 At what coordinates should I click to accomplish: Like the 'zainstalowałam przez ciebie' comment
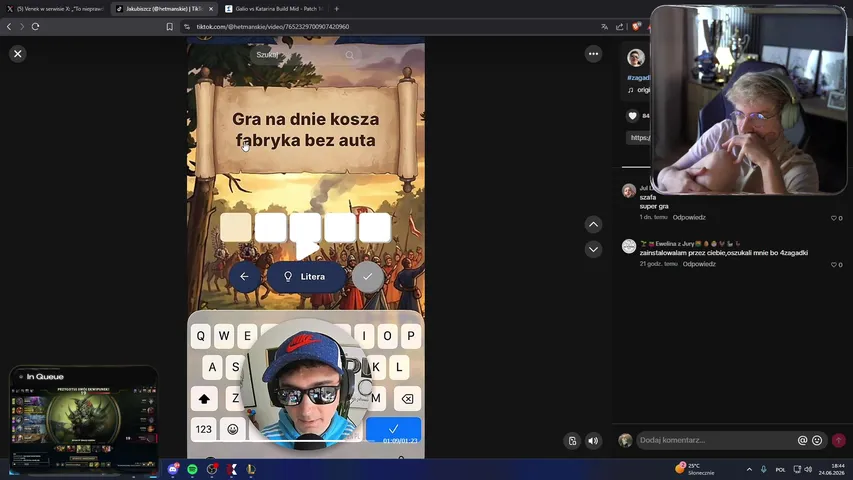coord(833,264)
